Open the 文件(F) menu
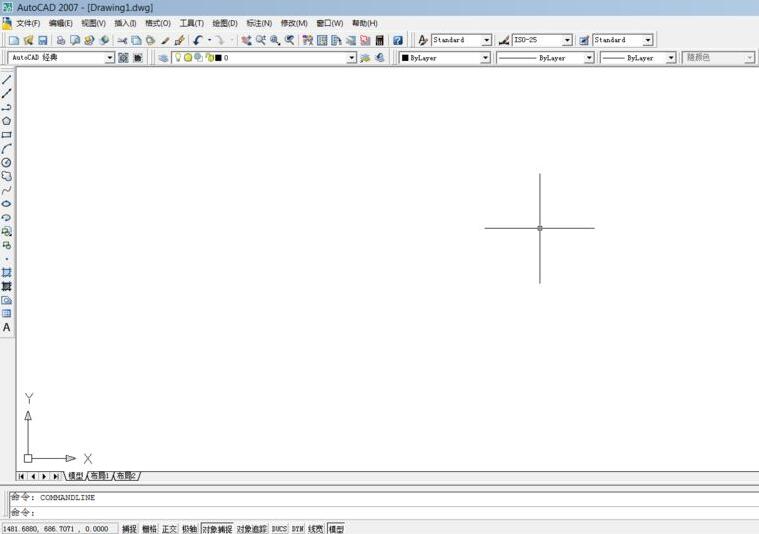The width and height of the screenshot is (759, 534). (x=28, y=23)
